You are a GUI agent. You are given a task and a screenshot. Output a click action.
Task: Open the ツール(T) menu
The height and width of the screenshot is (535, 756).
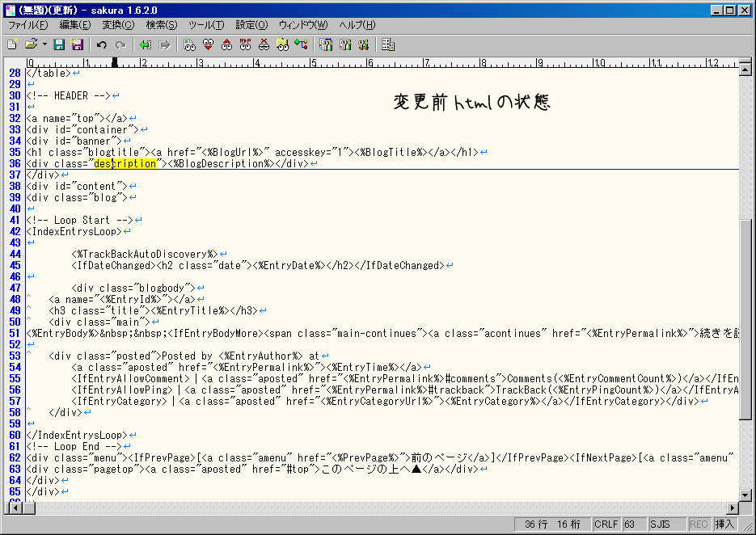tap(206, 25)
